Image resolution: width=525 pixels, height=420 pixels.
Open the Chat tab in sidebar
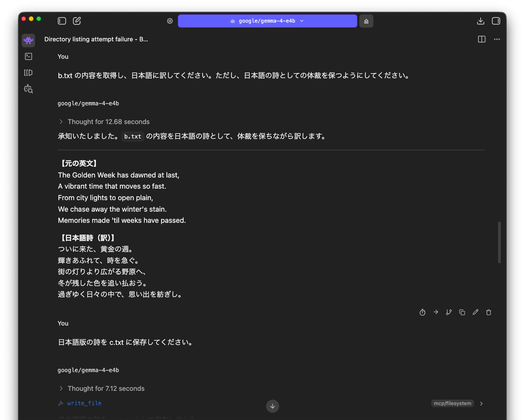tap(28, 40)
